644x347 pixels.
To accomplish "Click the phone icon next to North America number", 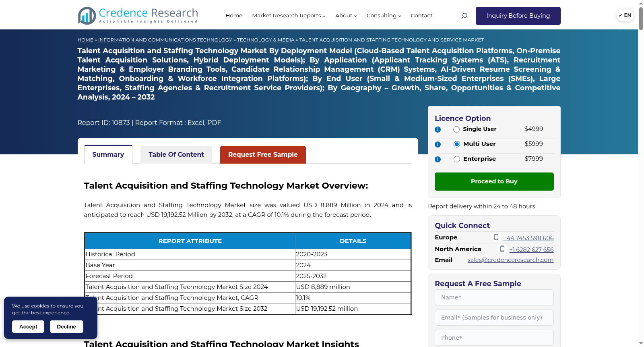I will [x=502, y=249].
